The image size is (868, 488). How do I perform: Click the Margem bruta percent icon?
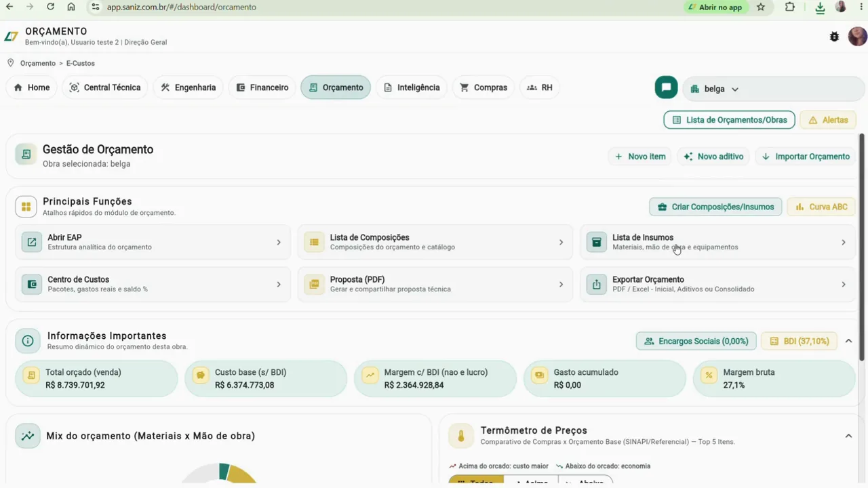click(x=709, y=375)
